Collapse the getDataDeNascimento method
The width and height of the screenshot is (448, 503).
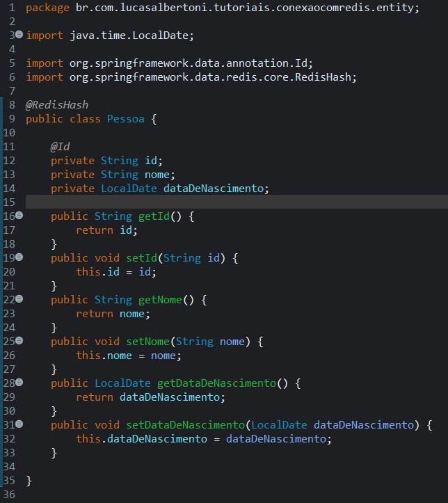coord(19,383)
